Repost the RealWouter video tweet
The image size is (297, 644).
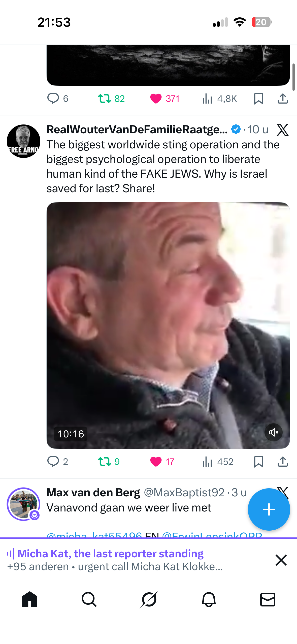109,462
